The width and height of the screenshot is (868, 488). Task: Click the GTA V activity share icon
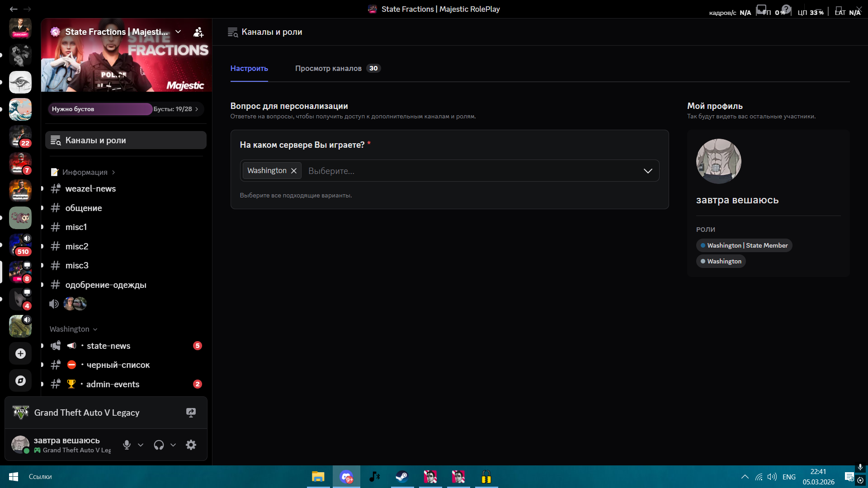[x=191, y=413]
